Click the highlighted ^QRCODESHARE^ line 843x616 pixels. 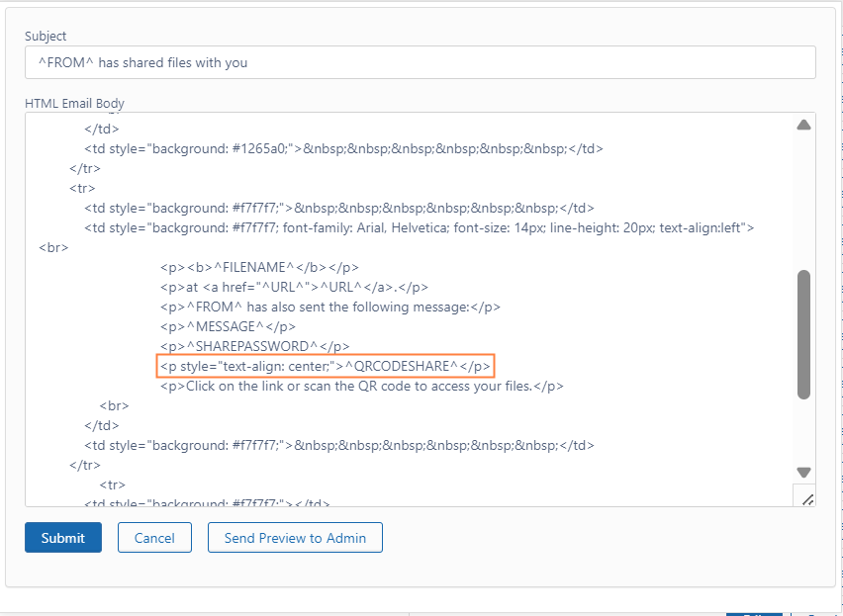point(325,366)
